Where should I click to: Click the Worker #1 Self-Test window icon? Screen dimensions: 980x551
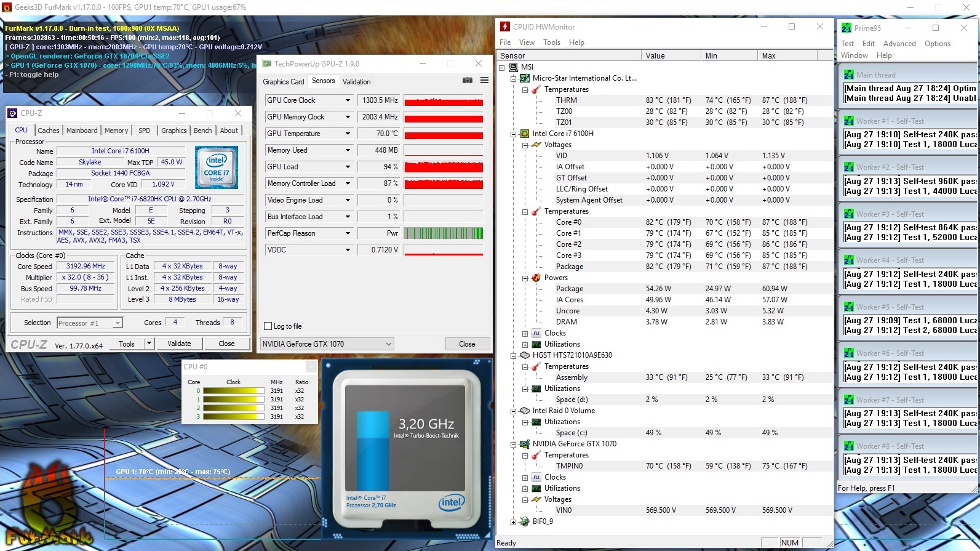(849, 121)
